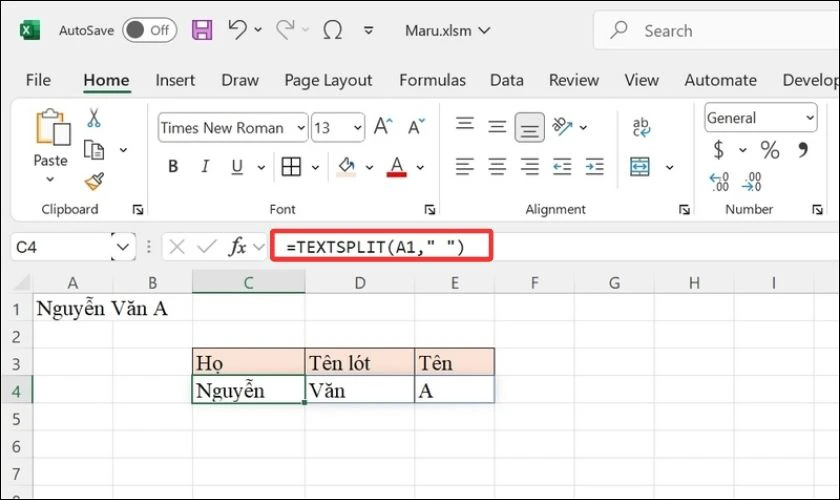Click the Paste clipboard icon
This screenshot has width=840, height=500.
click(x=52, y=127)
